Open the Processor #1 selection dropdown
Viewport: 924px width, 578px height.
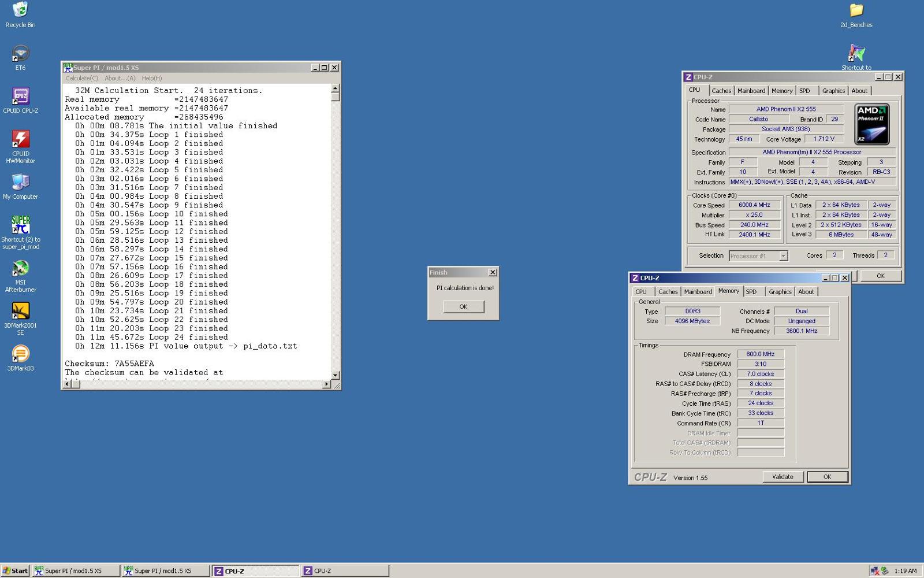click(x=758, y=256)
